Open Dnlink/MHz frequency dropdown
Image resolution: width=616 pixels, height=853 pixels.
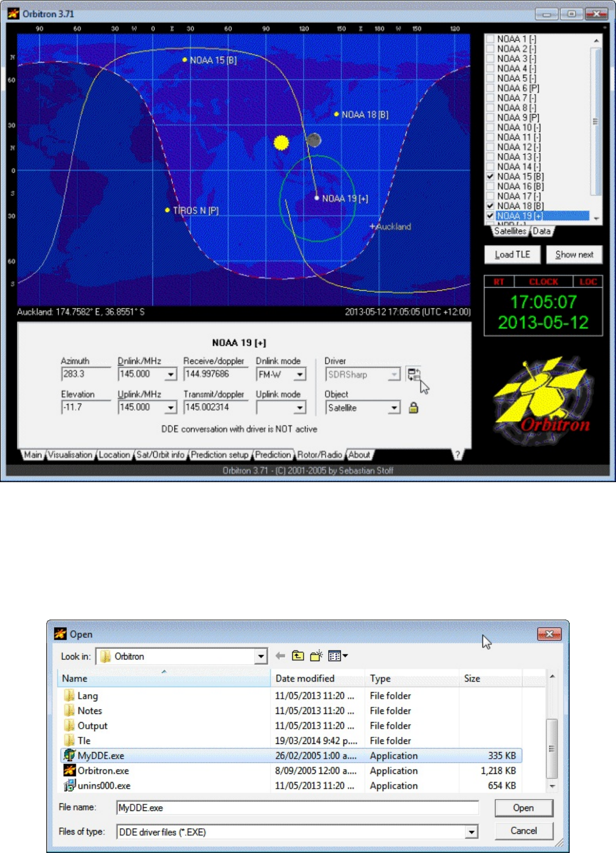[x=171, y=374]
